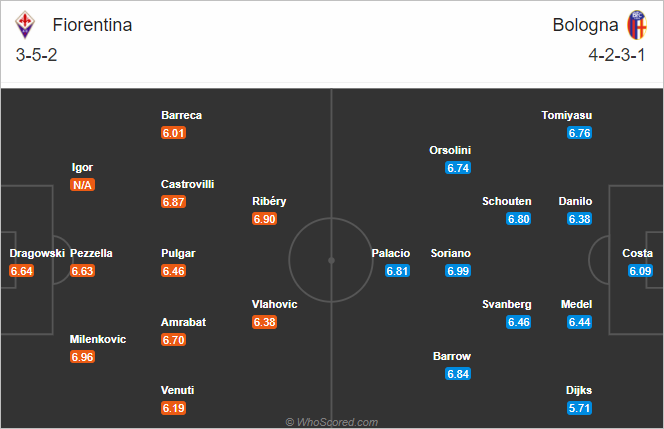664x429 pixels.
Task: Select Soriano's 6.99 rating badge
Action: click(458, 271)
